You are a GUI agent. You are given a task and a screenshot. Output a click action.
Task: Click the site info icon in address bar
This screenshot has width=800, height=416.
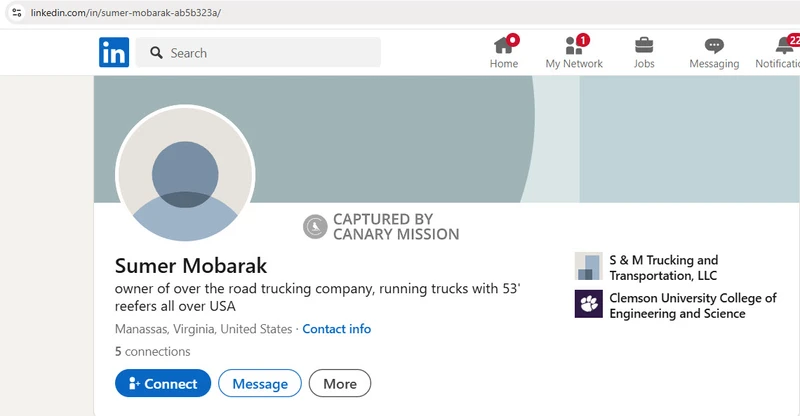(x=17, y=12)
